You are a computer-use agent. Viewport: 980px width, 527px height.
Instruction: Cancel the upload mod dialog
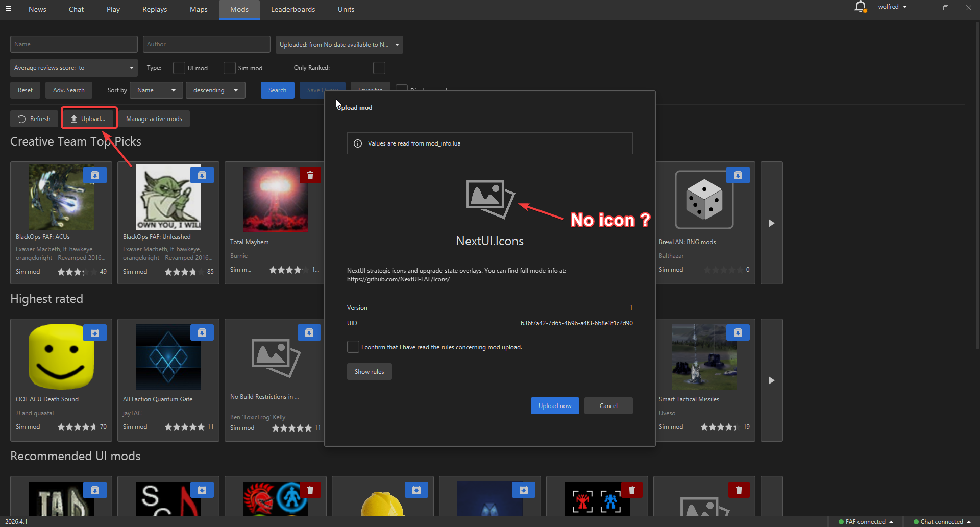(x=608, y=406)
